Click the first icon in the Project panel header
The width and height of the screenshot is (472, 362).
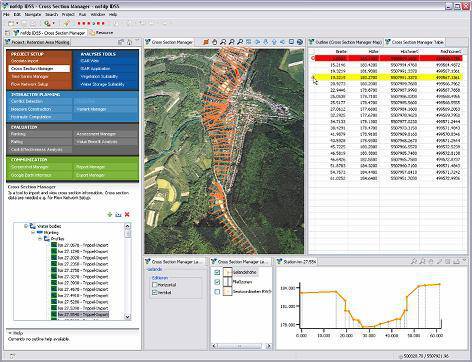pyautogui.click(x=121, y=42)
